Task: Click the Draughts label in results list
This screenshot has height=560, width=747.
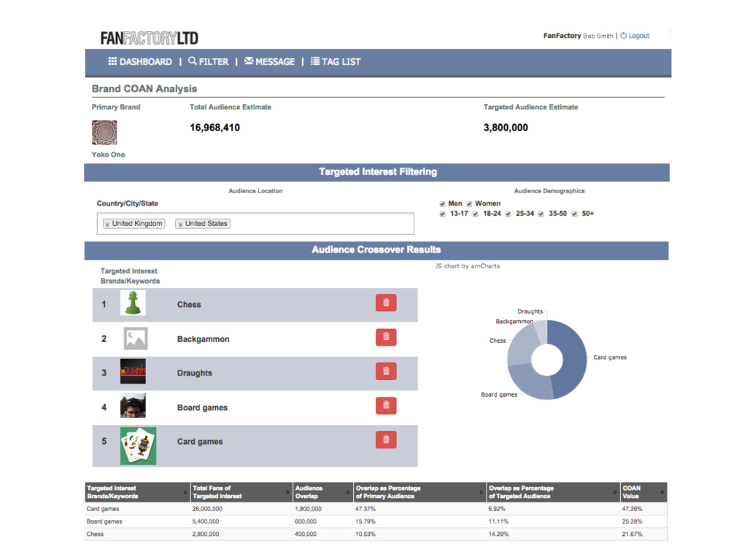Action: click(194, 373)
